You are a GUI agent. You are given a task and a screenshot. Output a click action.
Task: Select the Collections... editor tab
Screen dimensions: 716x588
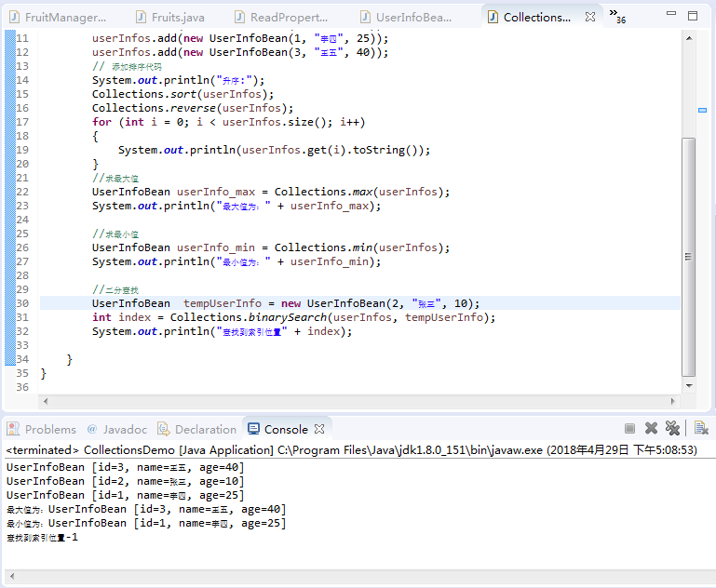[x=537, y=18]
